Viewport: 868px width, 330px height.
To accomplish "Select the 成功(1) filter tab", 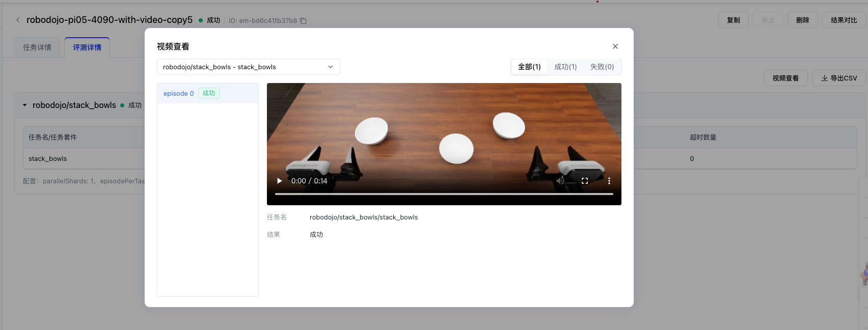I will 565,67.
